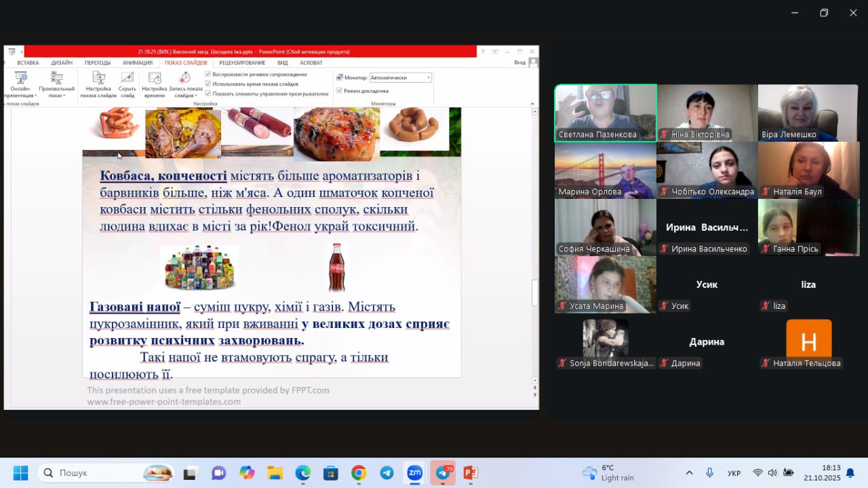
Task: Show hidden system tray icons chevron
Action: tap(689, 473)
